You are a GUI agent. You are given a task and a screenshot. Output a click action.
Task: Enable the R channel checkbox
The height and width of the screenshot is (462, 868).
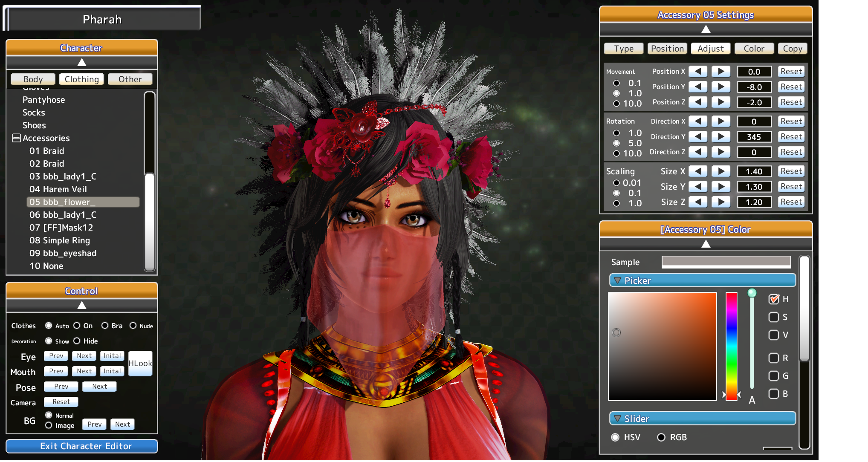774,358
